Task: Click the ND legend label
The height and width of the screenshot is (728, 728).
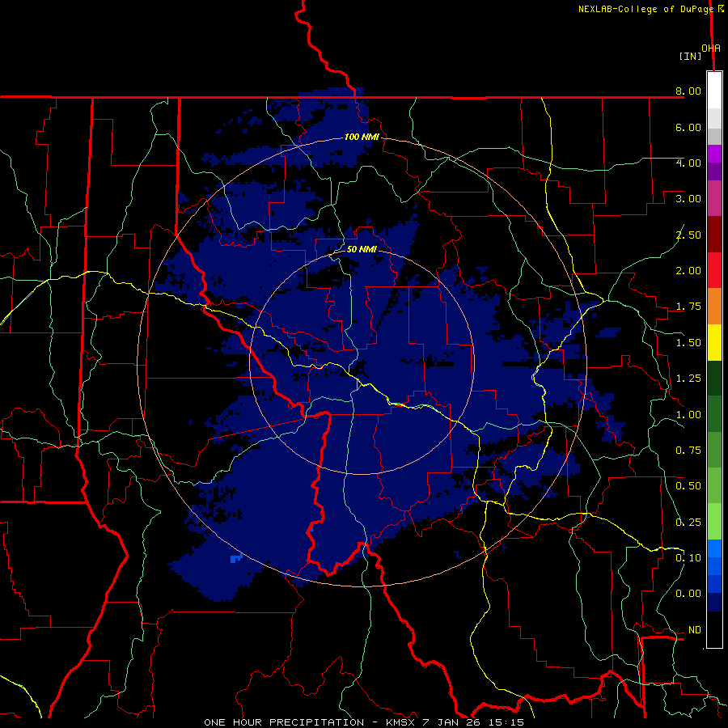Action: [695, 630]
